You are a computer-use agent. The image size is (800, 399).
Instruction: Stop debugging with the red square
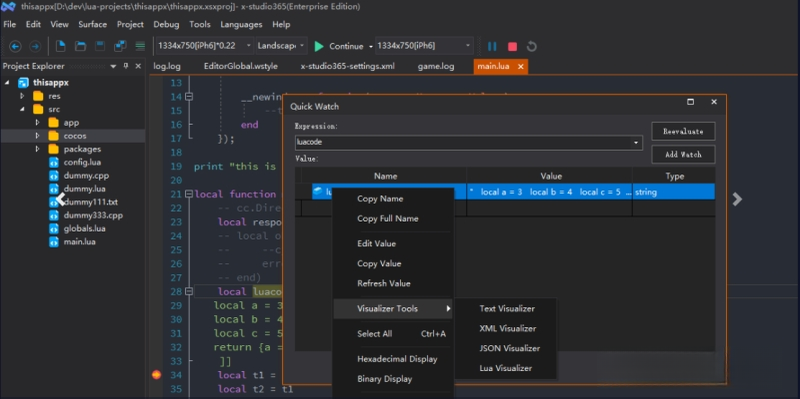coord(512,47)
